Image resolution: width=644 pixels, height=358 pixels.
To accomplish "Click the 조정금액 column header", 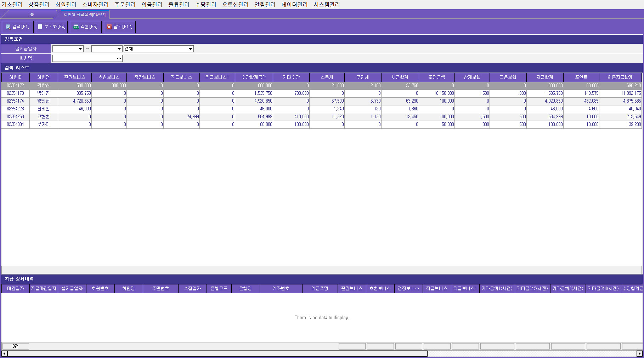I will pos(437,77).
